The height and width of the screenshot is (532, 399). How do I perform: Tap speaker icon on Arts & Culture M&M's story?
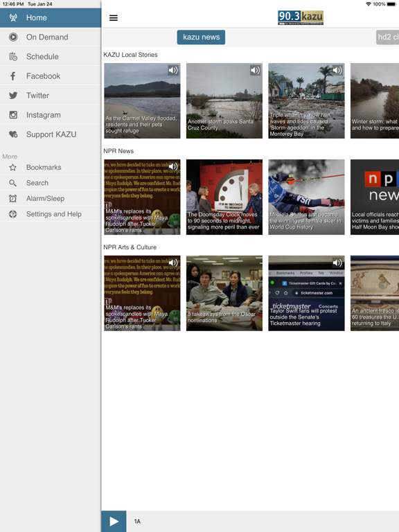pyautogui.click(x=173, y=263)
